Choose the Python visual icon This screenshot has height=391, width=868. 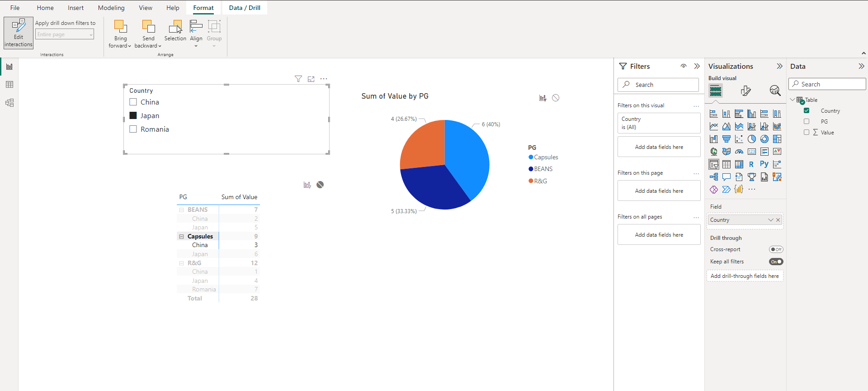point(764,164)
